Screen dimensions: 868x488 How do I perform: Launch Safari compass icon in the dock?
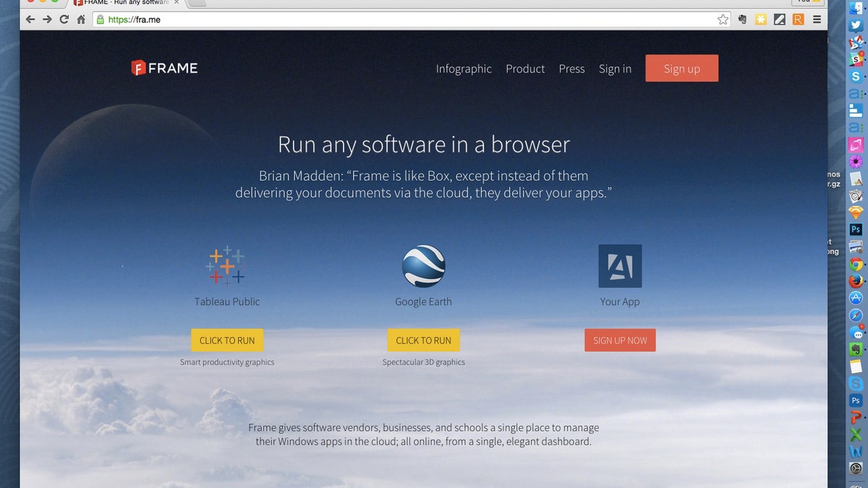coord(856,315)
